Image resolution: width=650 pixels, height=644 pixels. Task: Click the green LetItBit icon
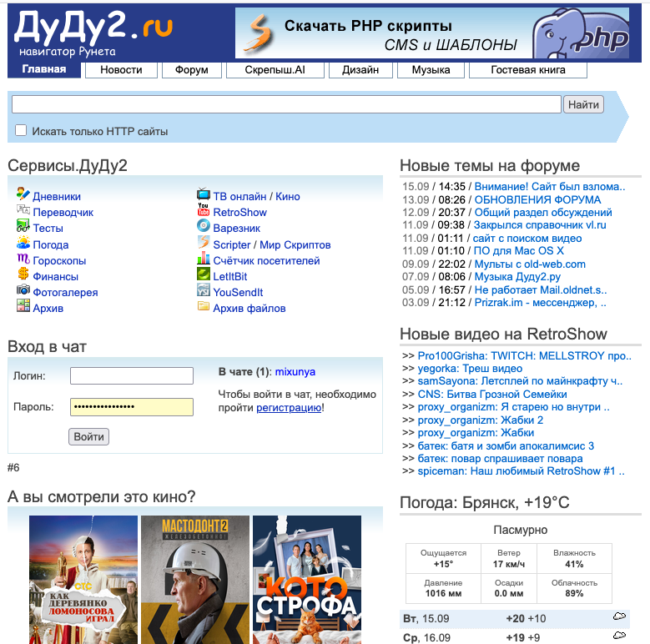(204, 274)
